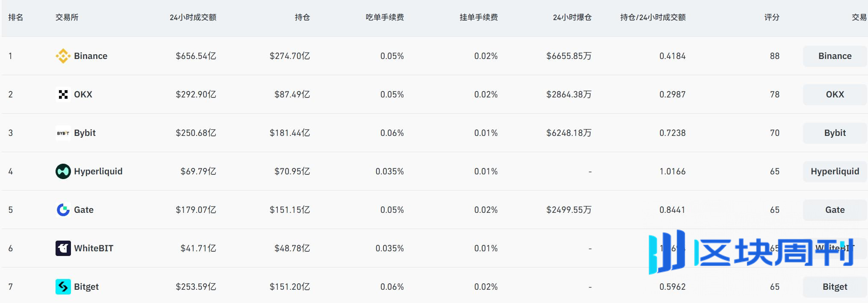Select Bybit open interest $181.44亿
868x303 pixels.
pyautogui.click(x=290, y=133)
